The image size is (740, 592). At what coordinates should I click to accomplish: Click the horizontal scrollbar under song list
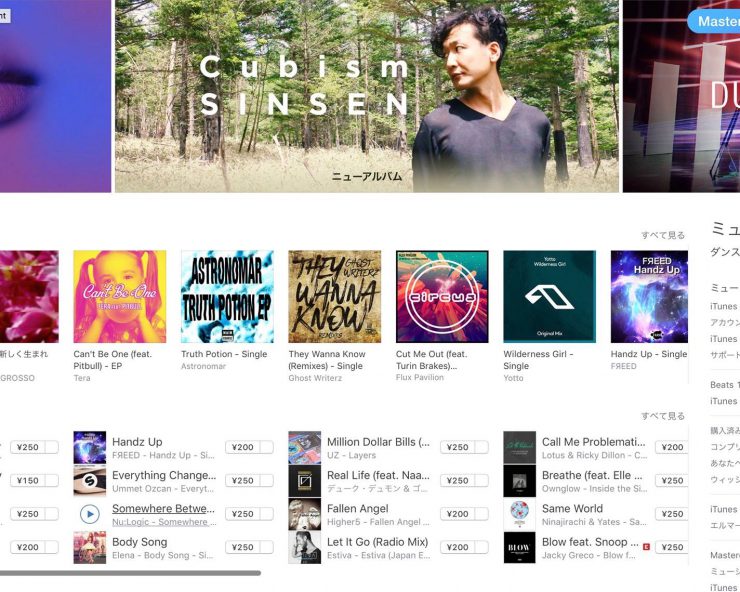130,573
